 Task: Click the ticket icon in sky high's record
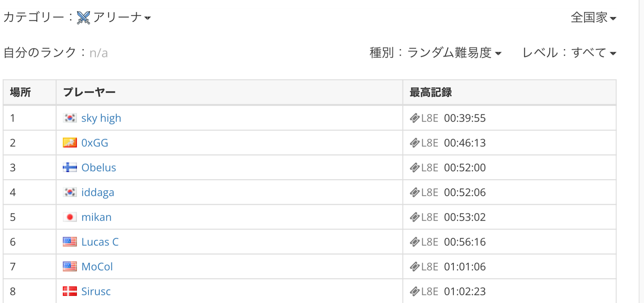pyautogui.click(x=414, y=118)
